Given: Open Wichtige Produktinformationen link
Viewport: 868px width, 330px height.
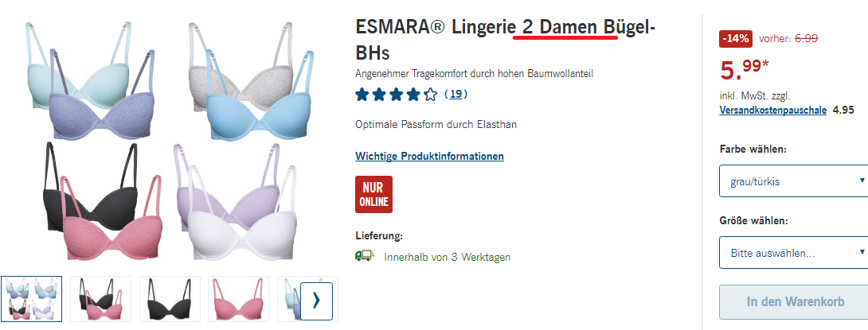Looking at the screenshot, I should click(x=429, y=156).
